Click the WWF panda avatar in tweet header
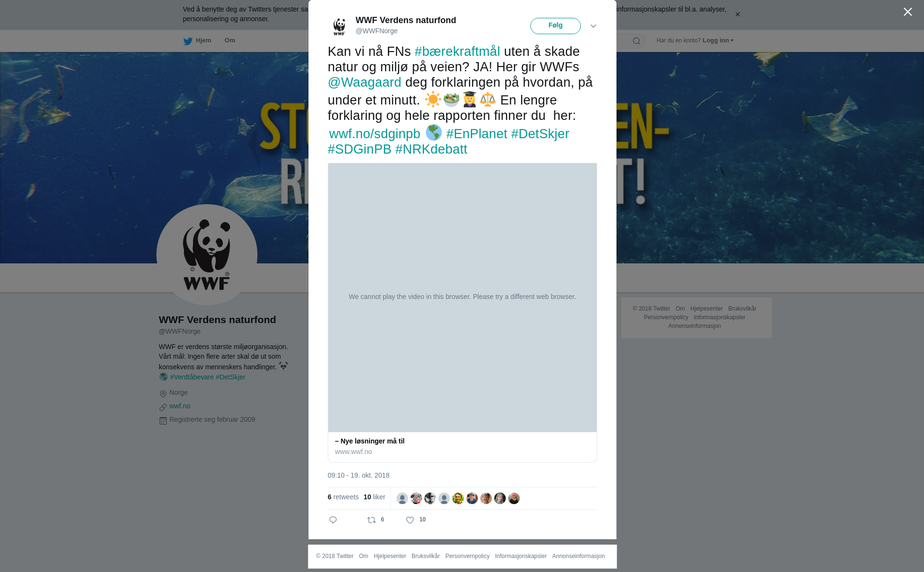Viewport: 924px width, 572px height. (x=339, y=26)
